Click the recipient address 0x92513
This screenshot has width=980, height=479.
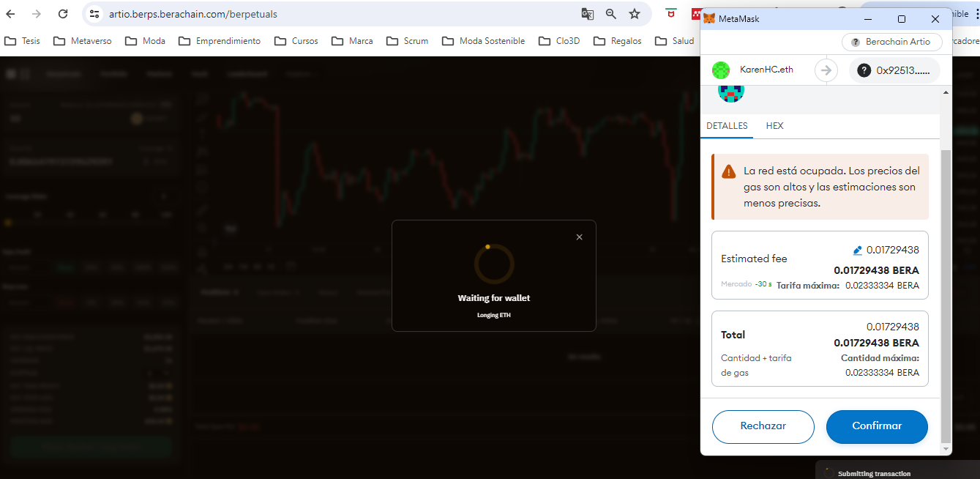[x=903, y=70]
